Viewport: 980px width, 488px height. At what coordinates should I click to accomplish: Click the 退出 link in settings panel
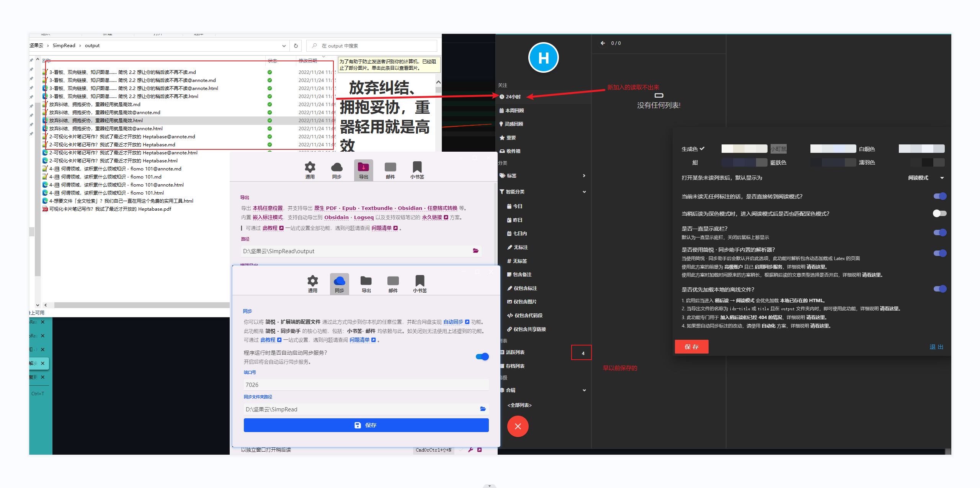pos(936,347)
